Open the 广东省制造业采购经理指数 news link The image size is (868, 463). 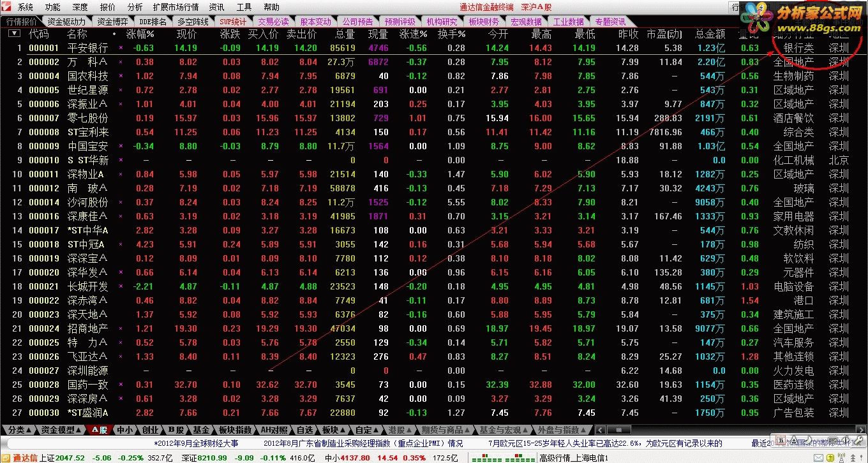point(363,443)
